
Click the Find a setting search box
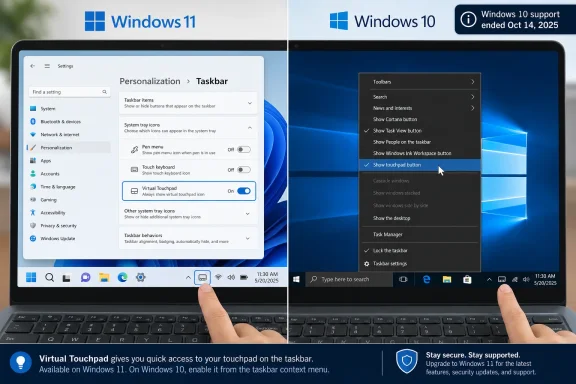coord(69,92)
